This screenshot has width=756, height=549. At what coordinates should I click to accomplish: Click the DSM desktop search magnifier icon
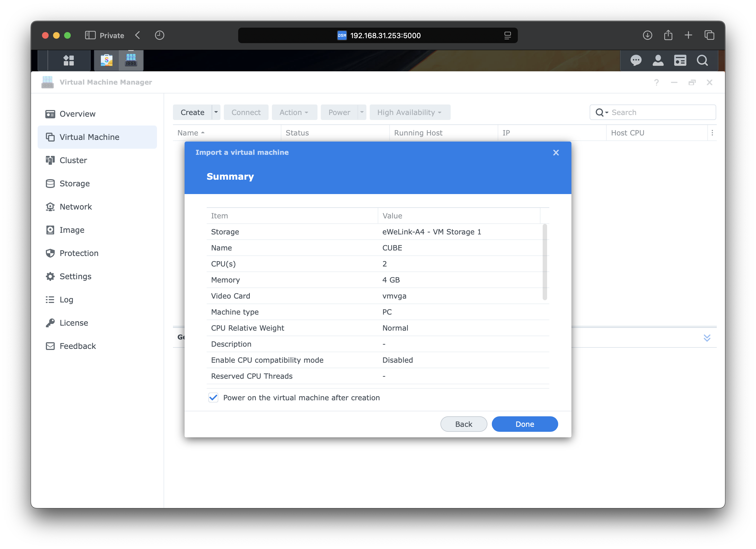coord(702,60)
